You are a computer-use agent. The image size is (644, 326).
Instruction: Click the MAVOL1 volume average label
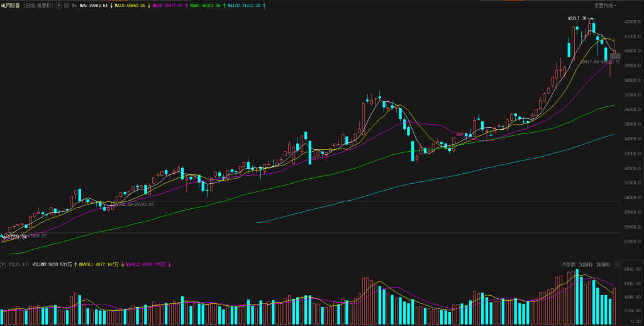coord(99,265)
